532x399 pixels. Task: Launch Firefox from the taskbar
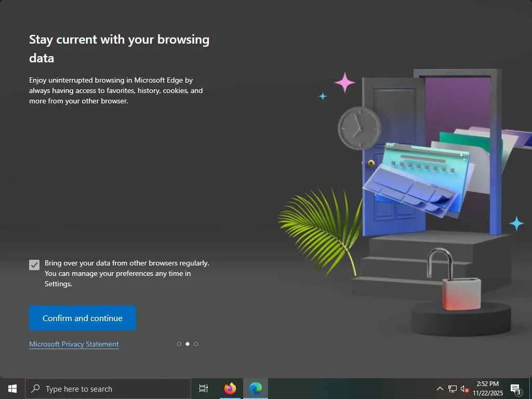click(x=230, y=389)
